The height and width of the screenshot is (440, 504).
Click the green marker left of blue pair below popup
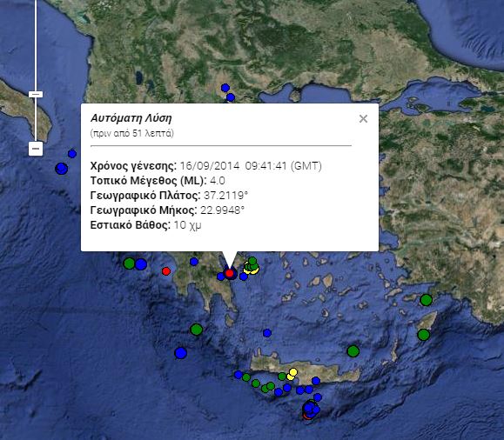pyautogui.click(x=129, y=263)
